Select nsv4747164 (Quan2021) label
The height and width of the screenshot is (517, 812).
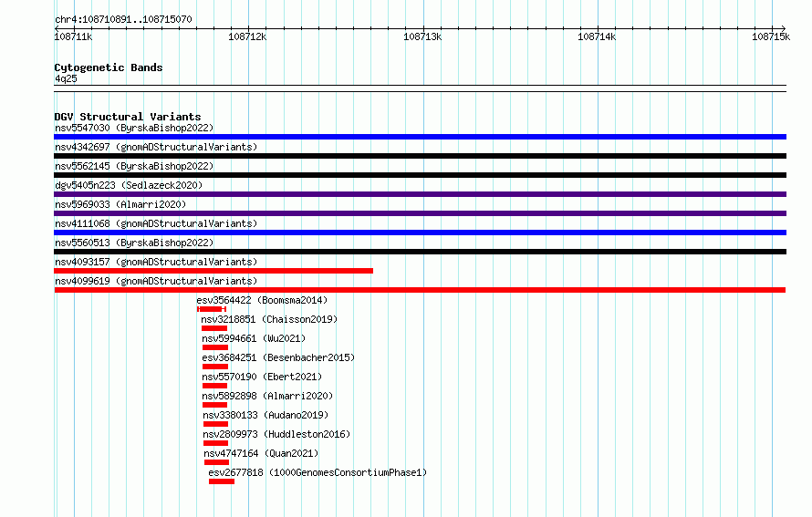coord(261,453)
